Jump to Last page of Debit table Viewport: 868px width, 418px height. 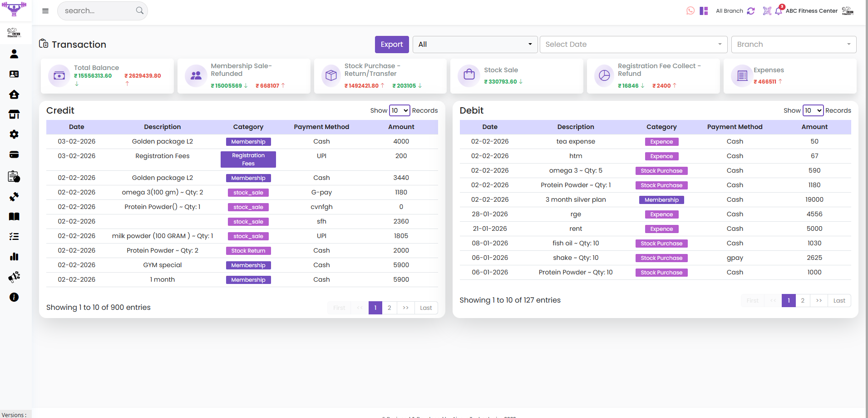click(x=839, y=301)
